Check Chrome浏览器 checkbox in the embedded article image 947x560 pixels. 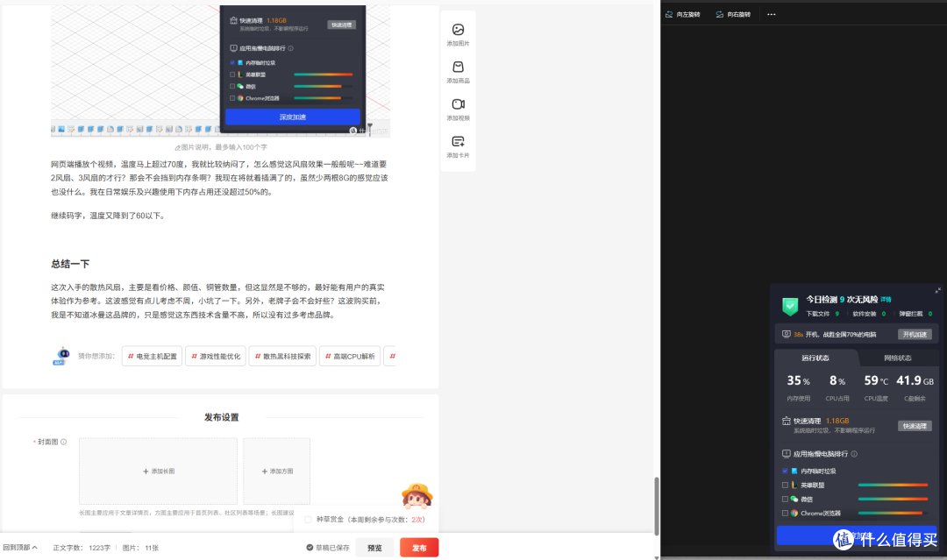point(232,98)
